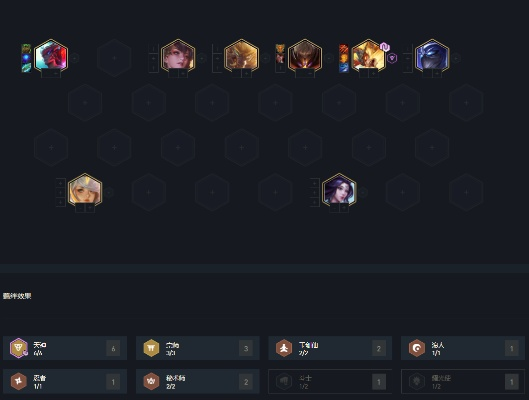
Task: Expand the 宗师 trait row with count 3
Action: pos(198,348)
